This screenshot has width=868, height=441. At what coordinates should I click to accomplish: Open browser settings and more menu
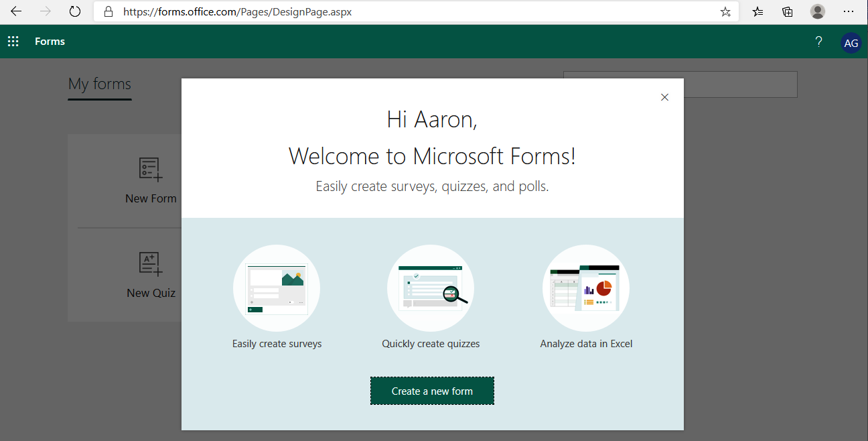click(849, 11)
